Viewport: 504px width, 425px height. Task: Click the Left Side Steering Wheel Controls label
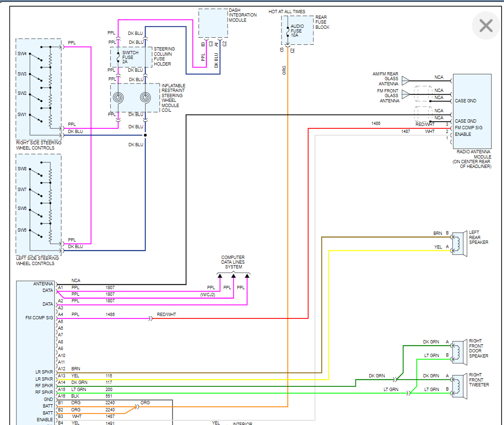pyautogui.click(x=38, y=261)
